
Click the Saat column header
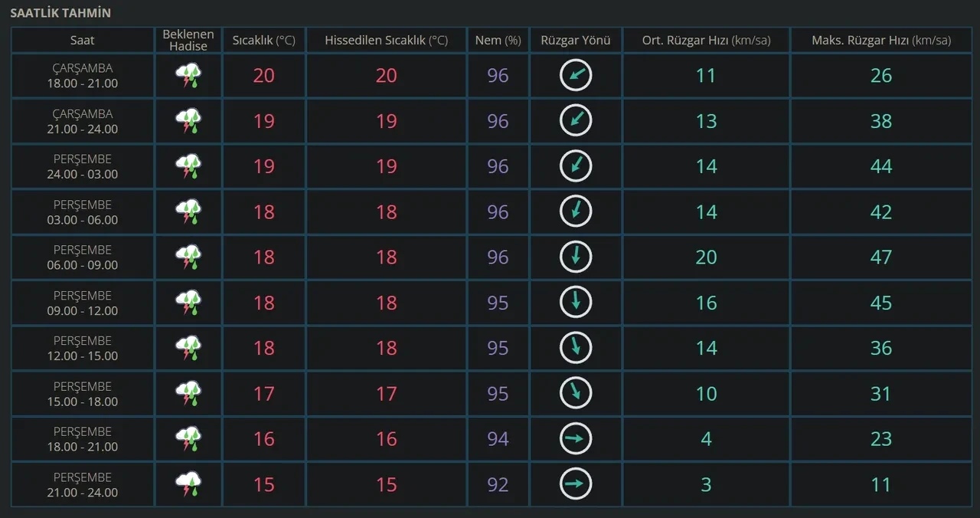(83, 40)
